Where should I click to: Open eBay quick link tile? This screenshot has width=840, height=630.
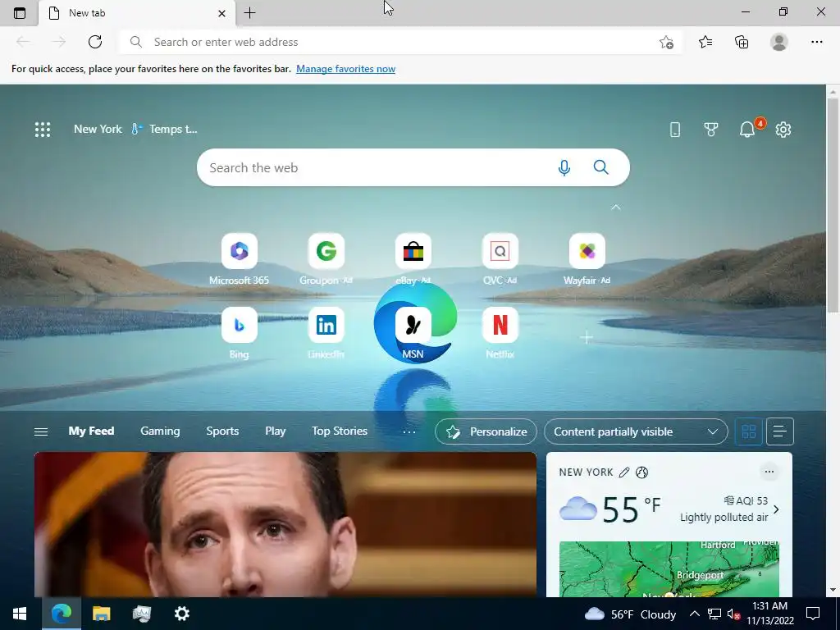coord(413,259)
